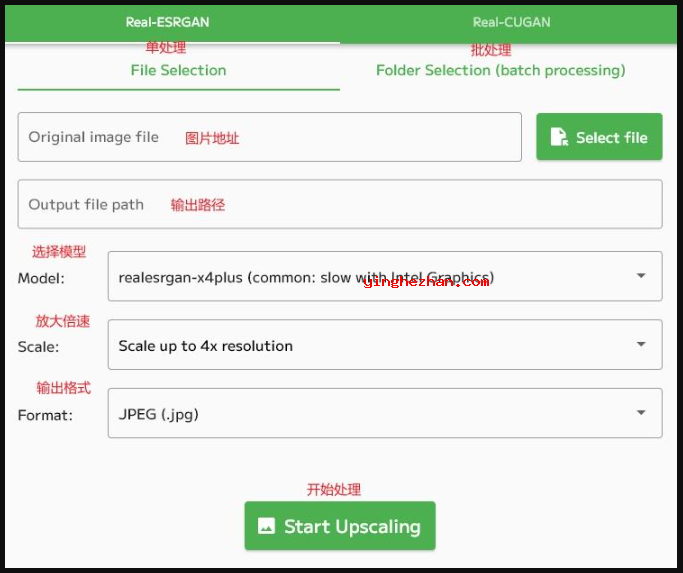Viewport: 683px width, 573px height.
Task: Open the JPEG (.jpg) Format dropdown
Action: [370, 414]
